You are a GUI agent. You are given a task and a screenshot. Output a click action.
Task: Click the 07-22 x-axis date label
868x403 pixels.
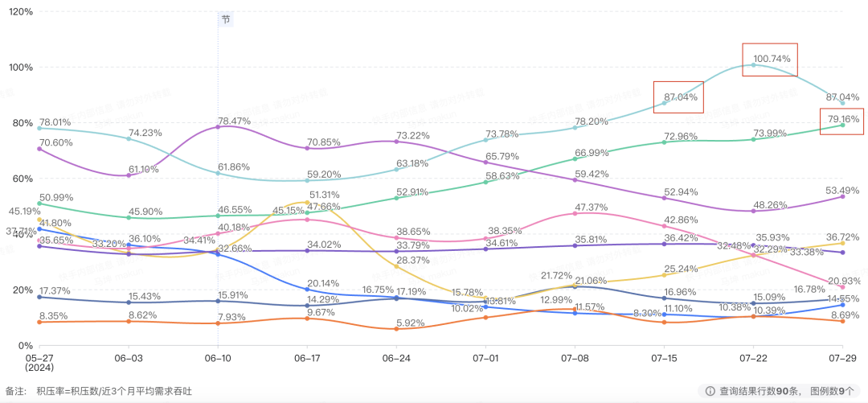(753, 360)
